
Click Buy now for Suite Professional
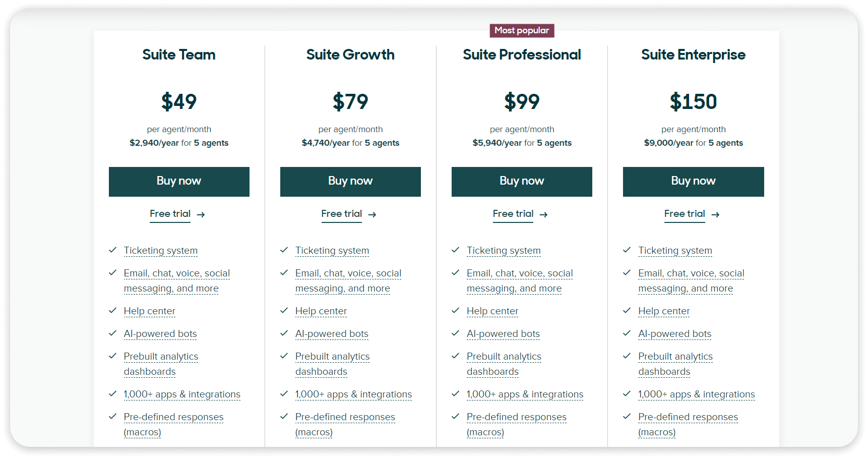tap(522, 182)
